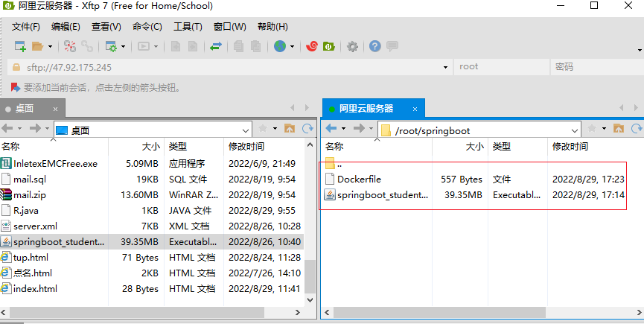Screen dimensions: 644x324
Task: Click the local pane parent folder icon
Action: (290, 129)
